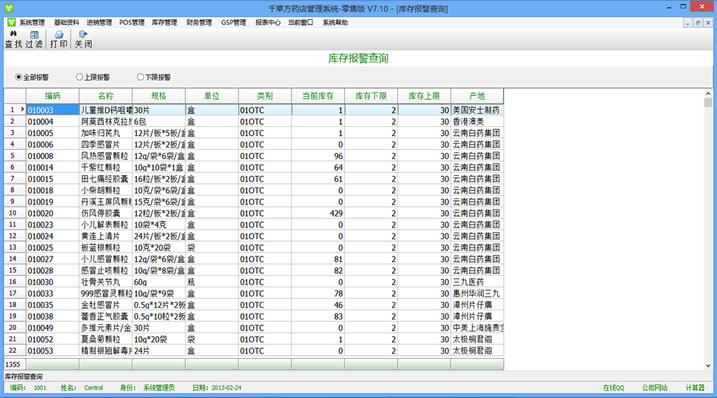The height and width of the screenshot is (398, 717).
Task: Click the green logo beside the 系统管理 menu
Action: 11,22
